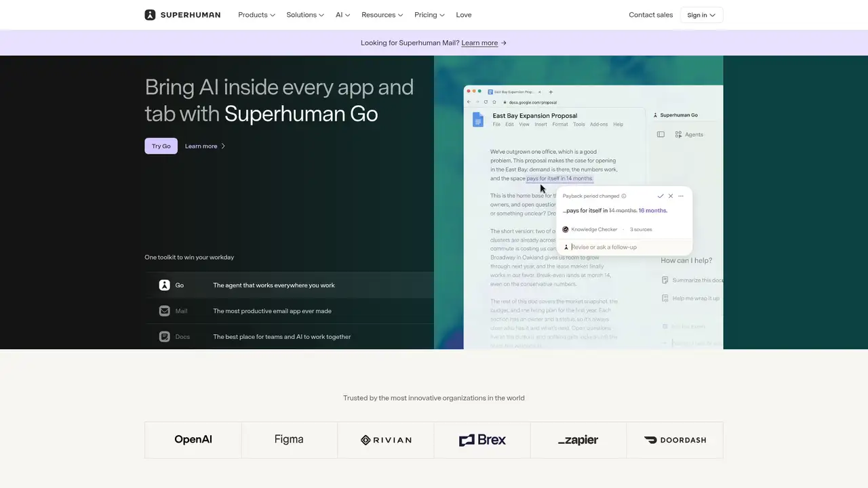Click the Agents icon in Superhuman Go panel
The height and width of the screenshot is (488, 868).
tap(678, 135)
